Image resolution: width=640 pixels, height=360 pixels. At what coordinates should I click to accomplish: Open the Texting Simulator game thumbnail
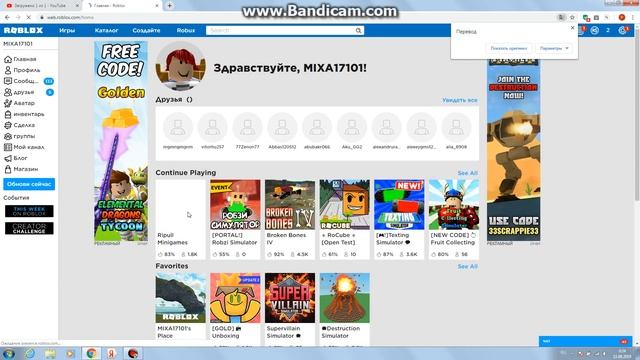399,204
